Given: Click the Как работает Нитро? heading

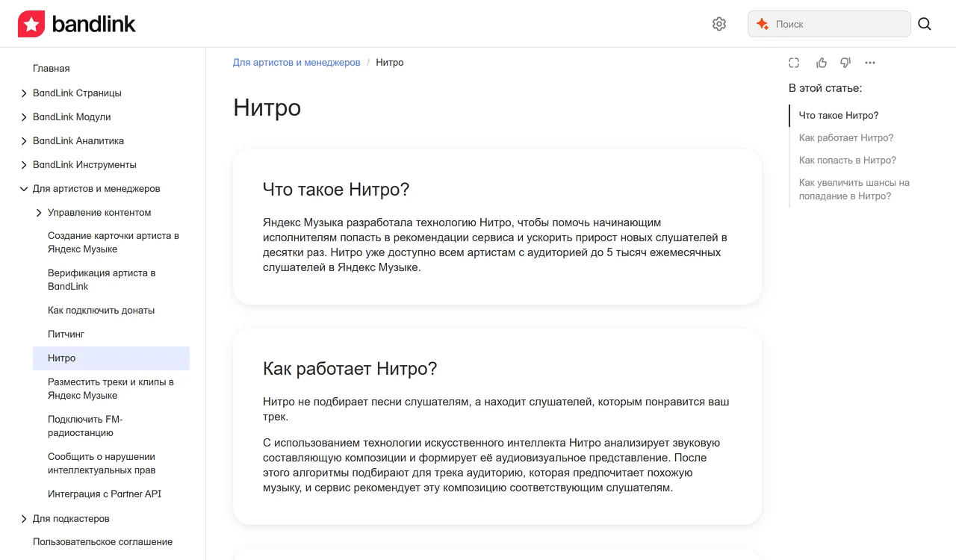Looking at the screenshot, I should pos(350,369).
